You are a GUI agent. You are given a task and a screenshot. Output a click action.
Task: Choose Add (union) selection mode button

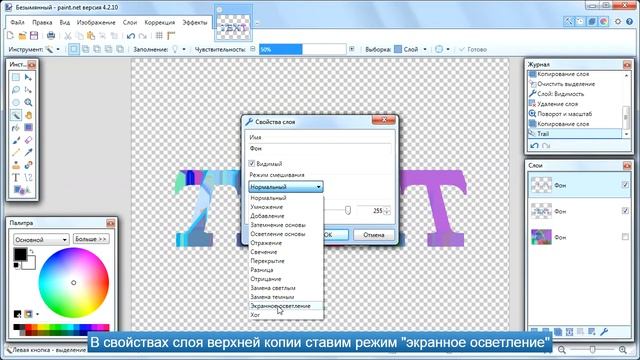click(85, 49)
